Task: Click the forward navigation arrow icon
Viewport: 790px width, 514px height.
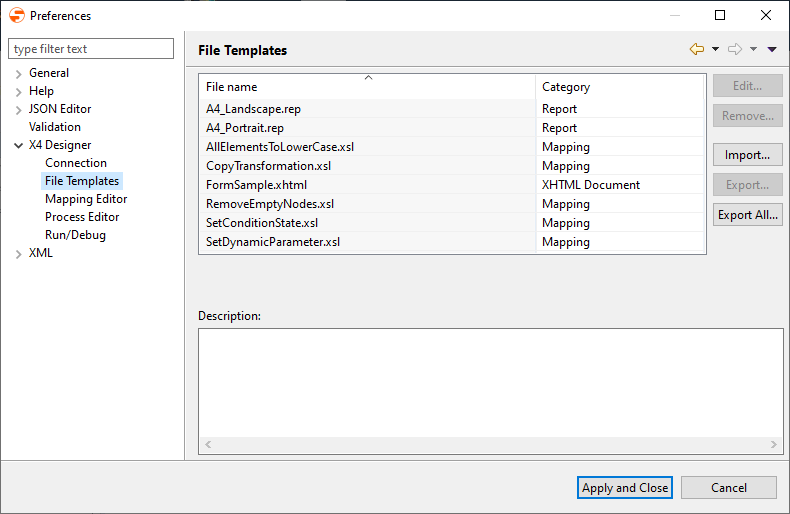Action: pos(735,49)
